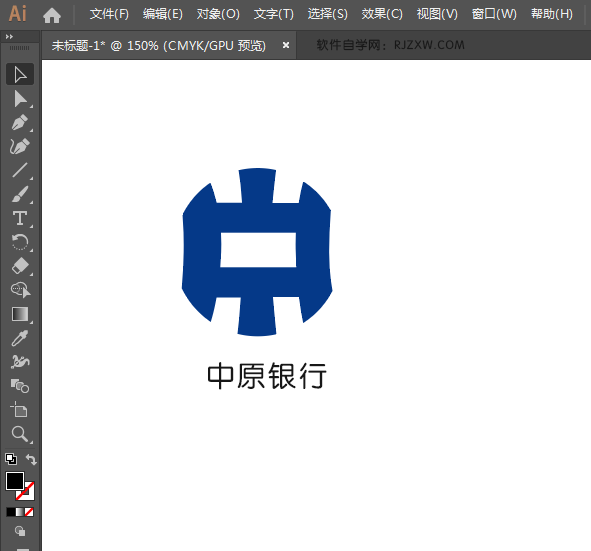
Task: Select the Selection tool arrow
Action: coord(20,74)
